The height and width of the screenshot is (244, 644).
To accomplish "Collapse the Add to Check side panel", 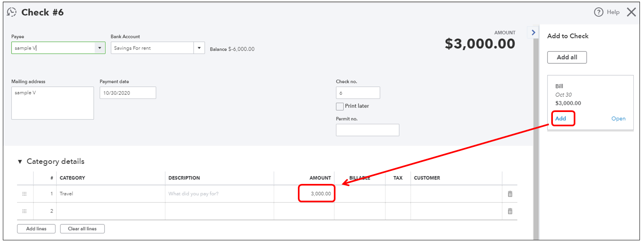I will coord(533,32).
